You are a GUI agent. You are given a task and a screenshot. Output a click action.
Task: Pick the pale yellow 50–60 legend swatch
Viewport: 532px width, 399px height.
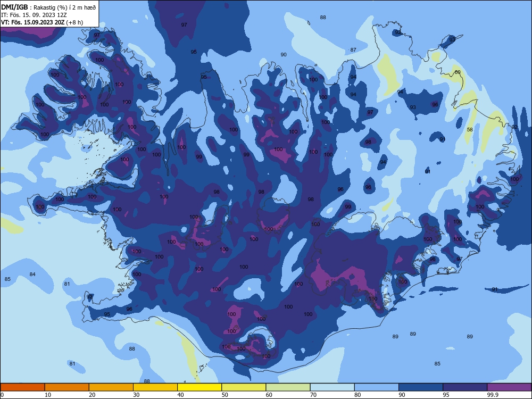click(x=244, y=387)
